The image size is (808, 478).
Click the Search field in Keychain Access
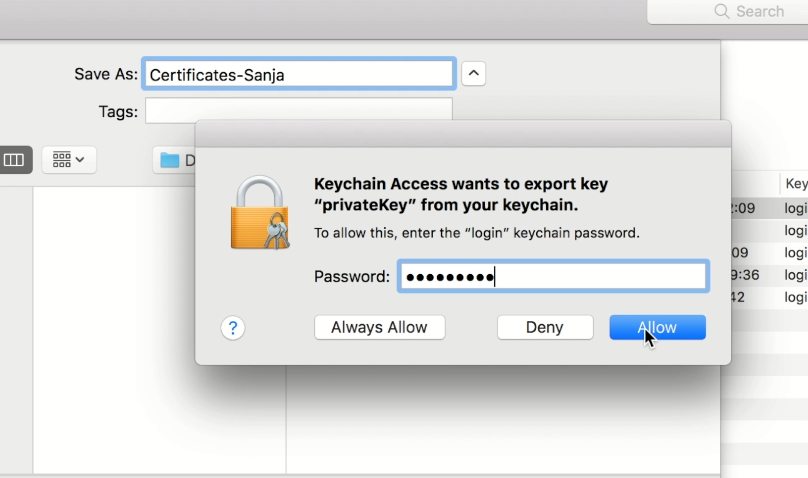click(728, 11)
